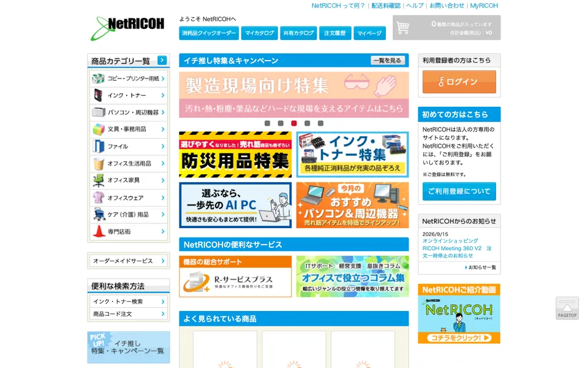Image resolution: width=588 pixels, height=368 pixels.
Task: Expand ファイル category chevron
Action: click(x=163, y=147)
